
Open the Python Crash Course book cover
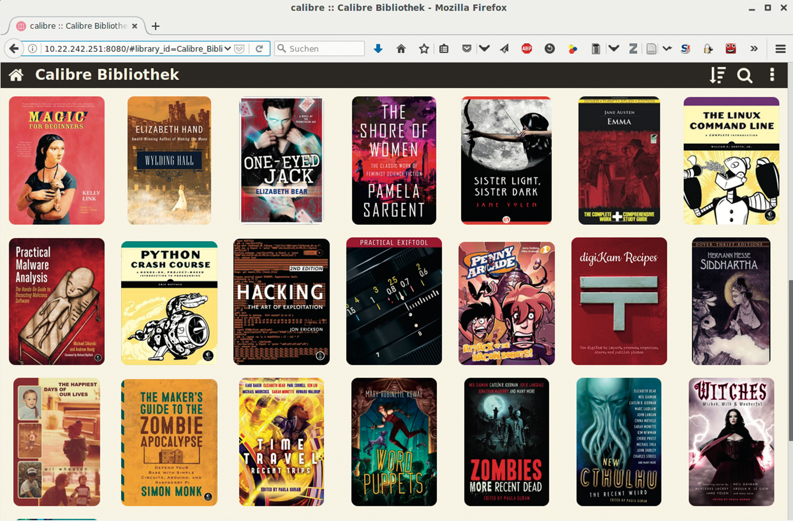point(169,302)
